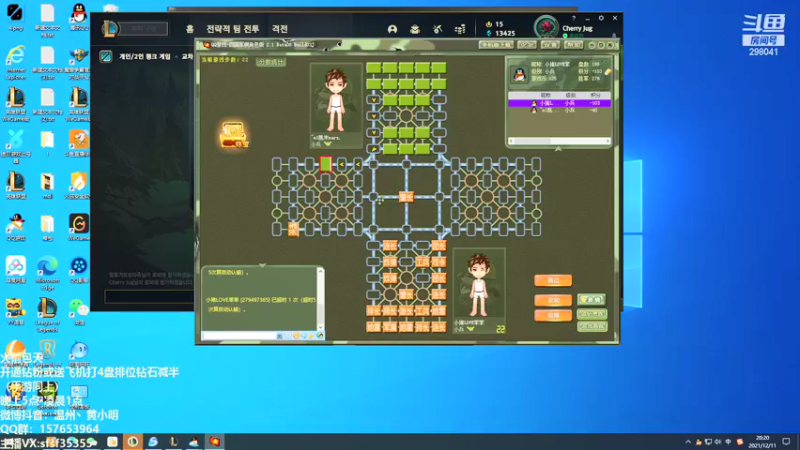
Task: Open the emoji face icon in chat bar
Action: pyautogui.click(x=296, y=336)
